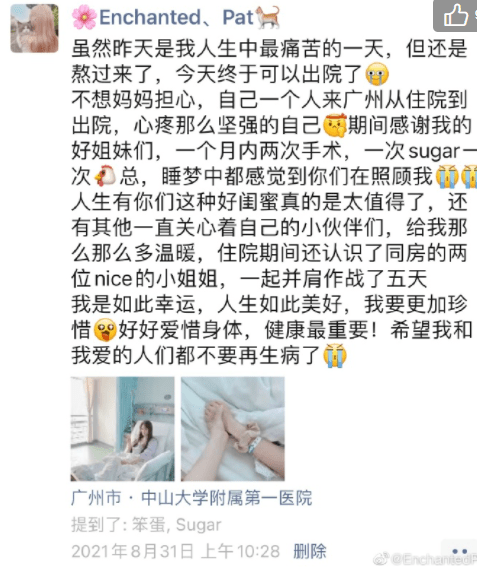Viewport: 477px width, 568px height.
Task: Tap the 删除 delete link
Action: (x=310, y=551)
